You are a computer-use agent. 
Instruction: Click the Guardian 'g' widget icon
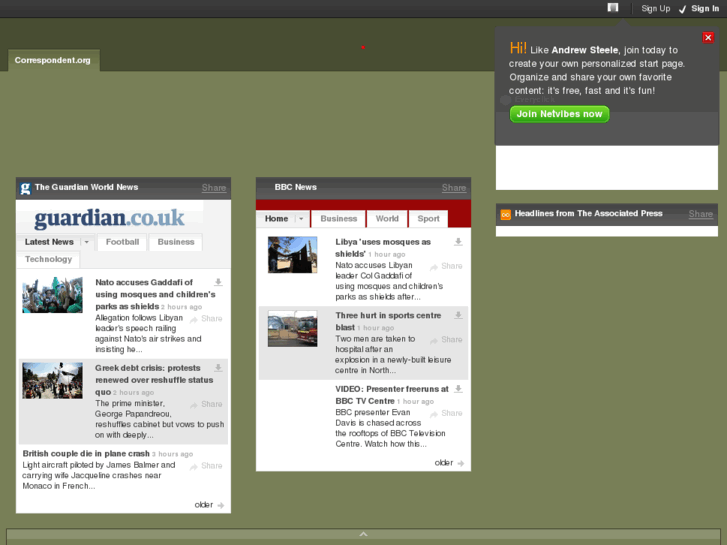point(25,188)
